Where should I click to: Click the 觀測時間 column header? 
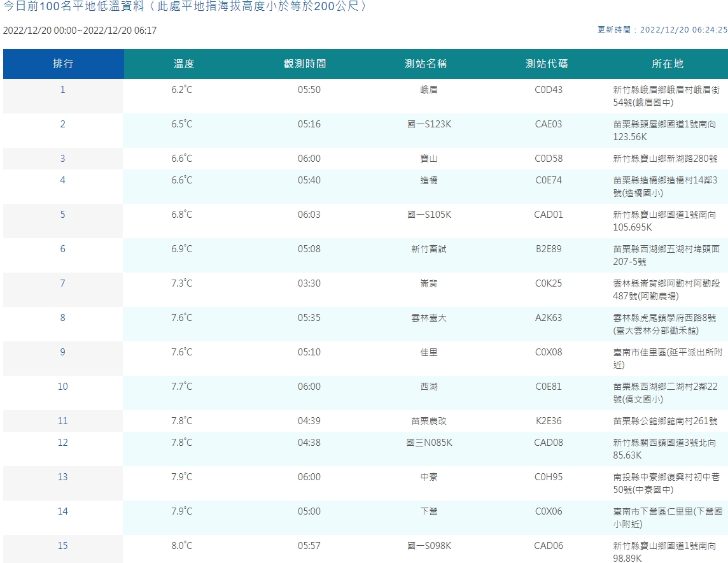pyautogui.click(x=305, y=64)
